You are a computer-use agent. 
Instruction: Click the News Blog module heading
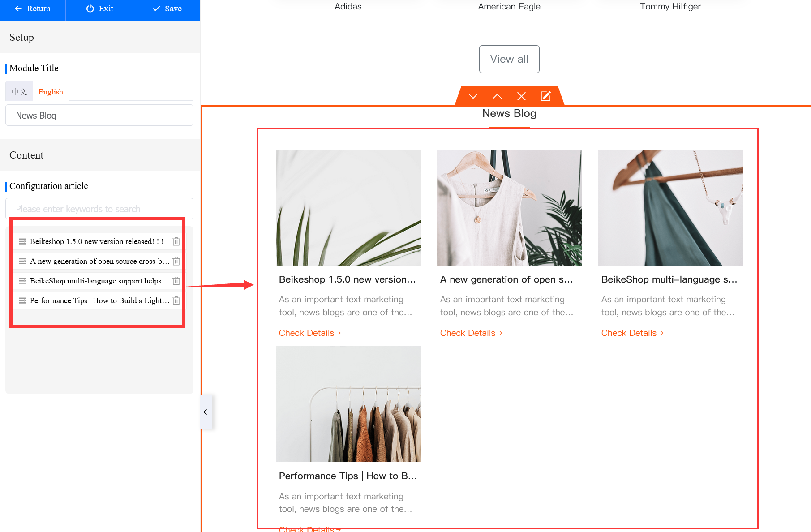pyautogui.click(x=509, y=114)
